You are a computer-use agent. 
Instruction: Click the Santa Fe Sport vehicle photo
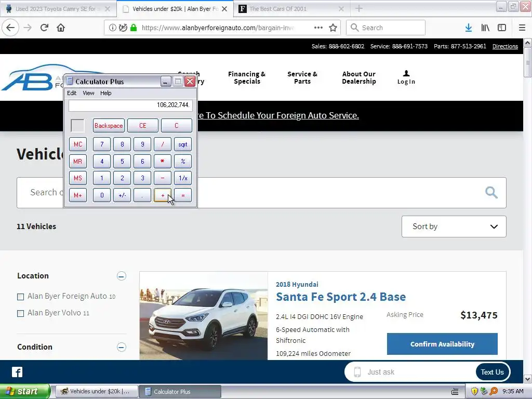[x=204, y=315]
